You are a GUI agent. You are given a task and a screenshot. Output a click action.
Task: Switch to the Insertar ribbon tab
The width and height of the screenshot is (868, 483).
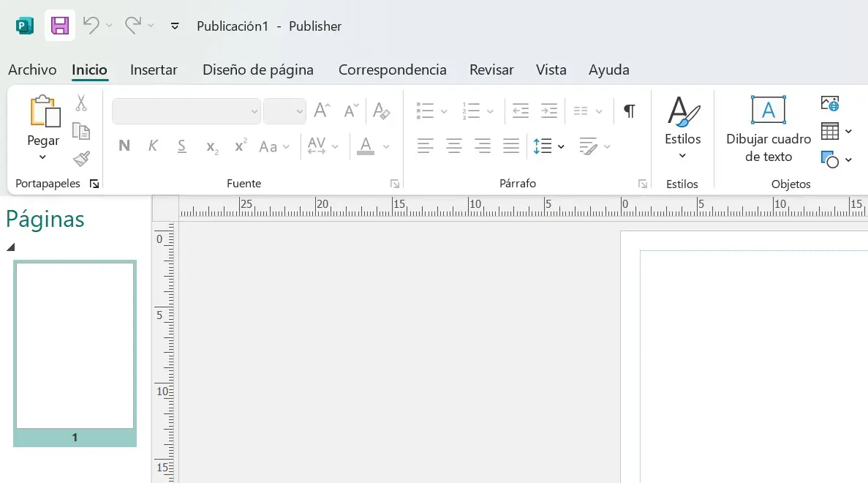tap(154, 70)
